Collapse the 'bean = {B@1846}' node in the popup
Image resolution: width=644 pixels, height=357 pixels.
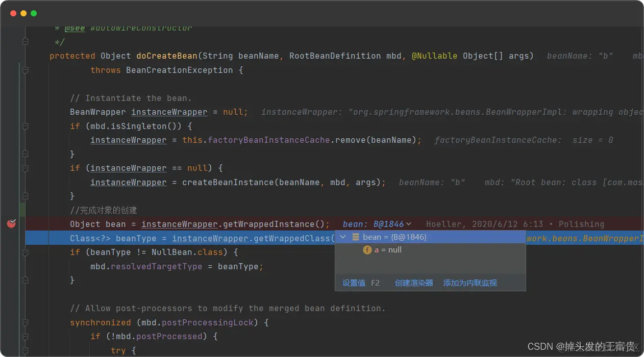tap(343, 237)
